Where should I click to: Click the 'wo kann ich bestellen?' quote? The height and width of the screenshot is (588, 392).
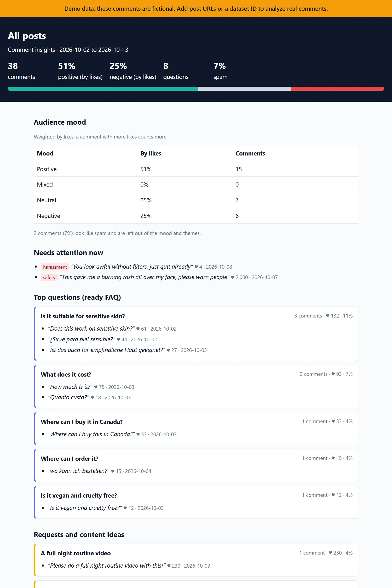click(x=79, y=471)
